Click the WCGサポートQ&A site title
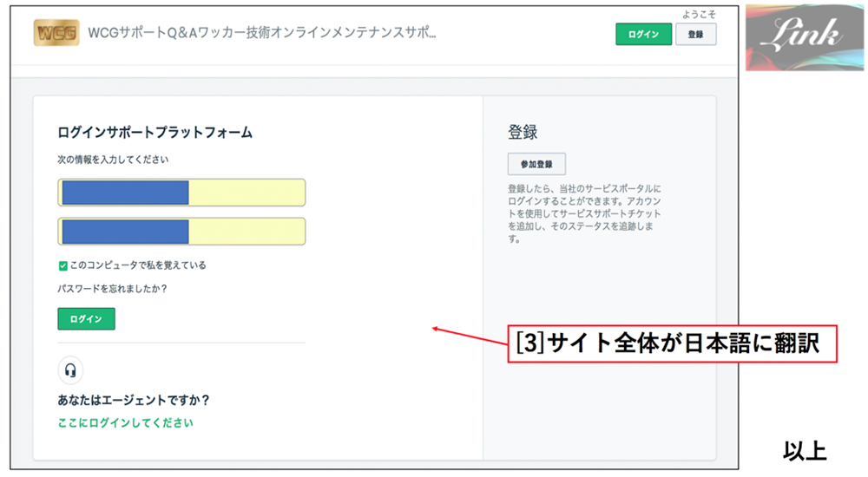The height and width of the screenshot is (477, 868). click(262, 33)
